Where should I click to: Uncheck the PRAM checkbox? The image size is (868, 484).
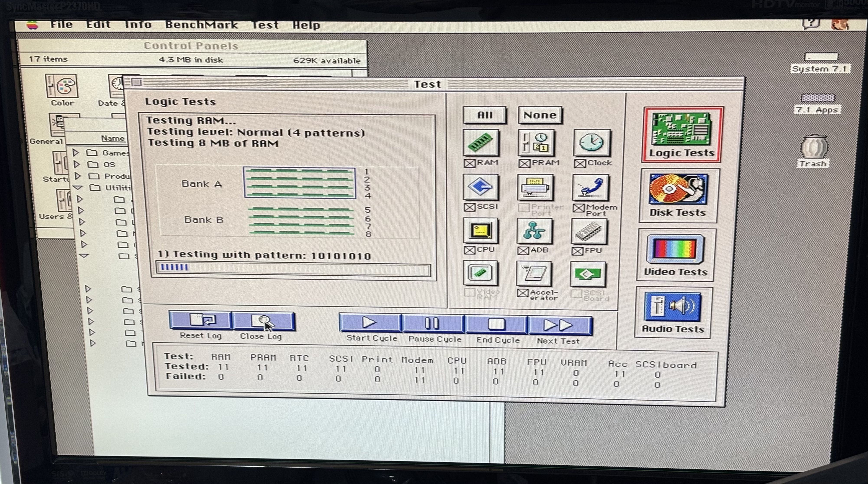524,164
